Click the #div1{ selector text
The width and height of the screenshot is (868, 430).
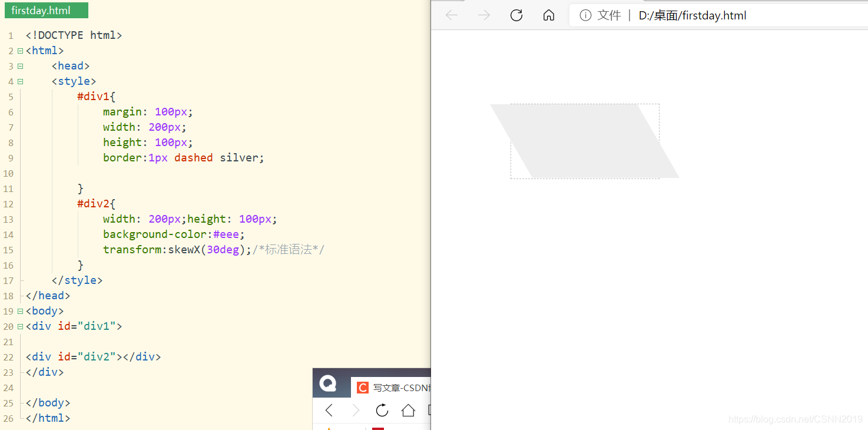pos(97,97)
